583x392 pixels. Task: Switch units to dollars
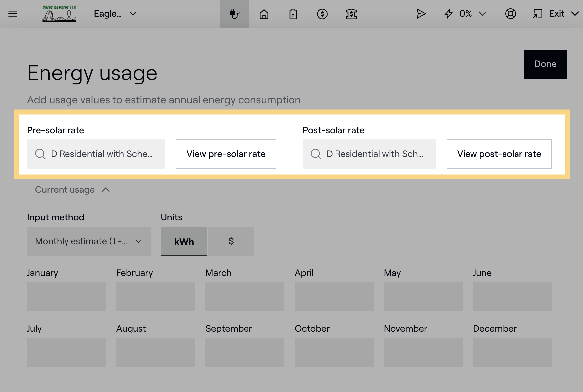pos(231,241)
